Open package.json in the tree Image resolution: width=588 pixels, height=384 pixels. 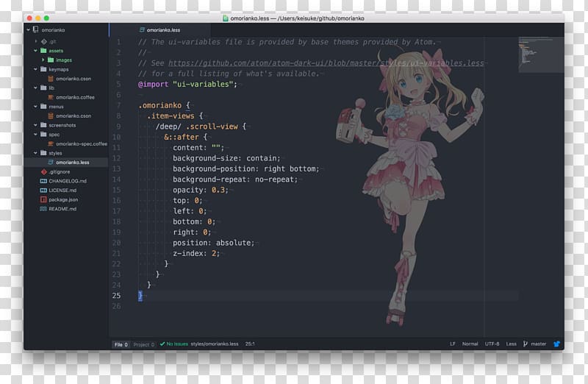pyautogui.click(x=63, y=199)
